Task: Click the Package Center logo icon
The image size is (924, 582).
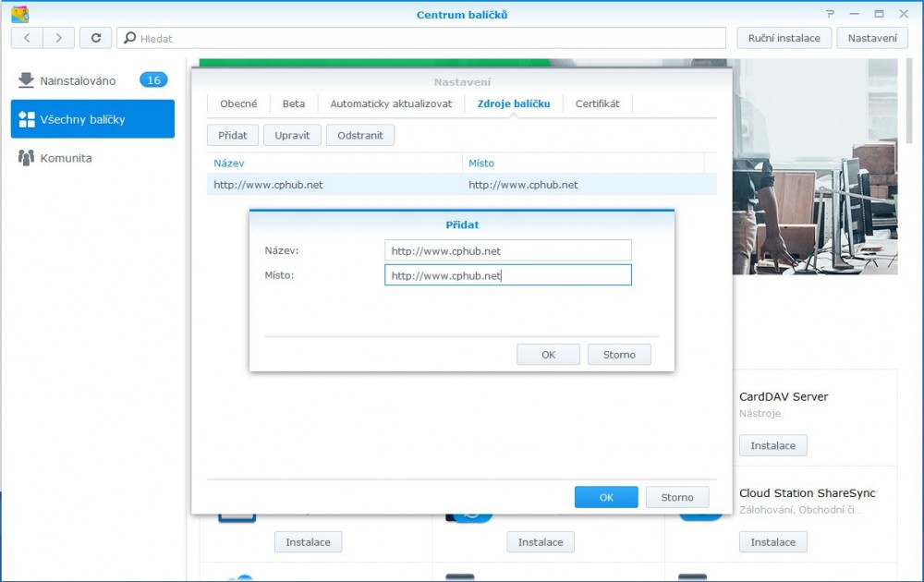Action: (19, 14)
